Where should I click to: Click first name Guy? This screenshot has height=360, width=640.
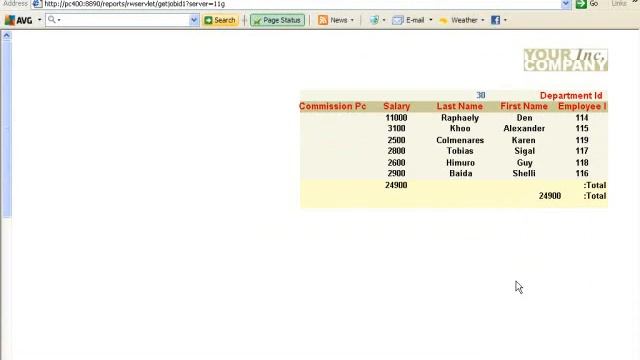click(x=524, y=163)
